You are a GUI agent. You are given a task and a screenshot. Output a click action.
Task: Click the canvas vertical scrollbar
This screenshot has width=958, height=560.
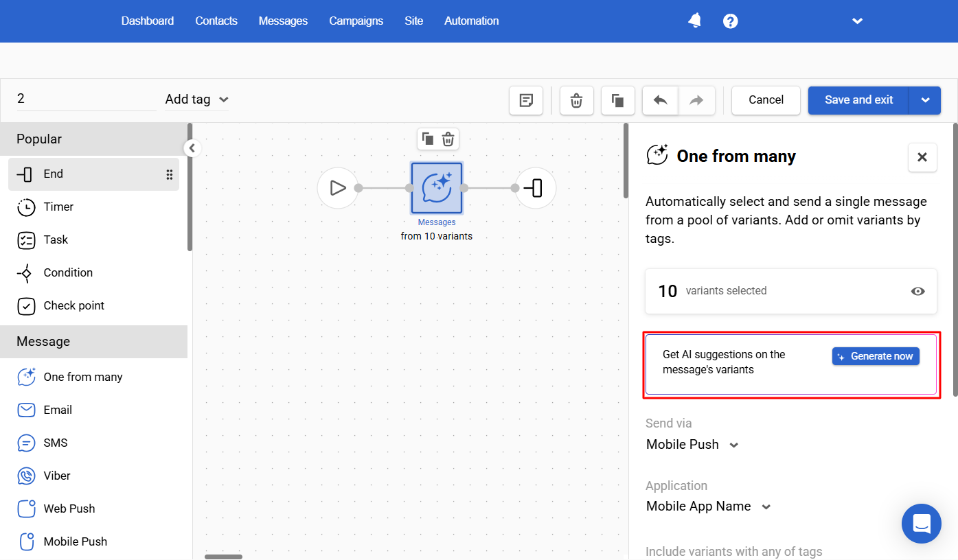click(626, 161)
